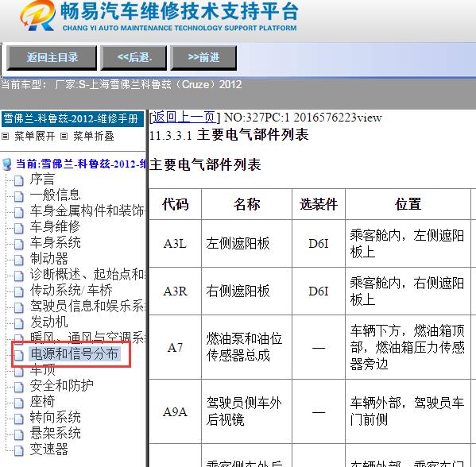Click the page icon next to 转向系统

pos(19,419)
